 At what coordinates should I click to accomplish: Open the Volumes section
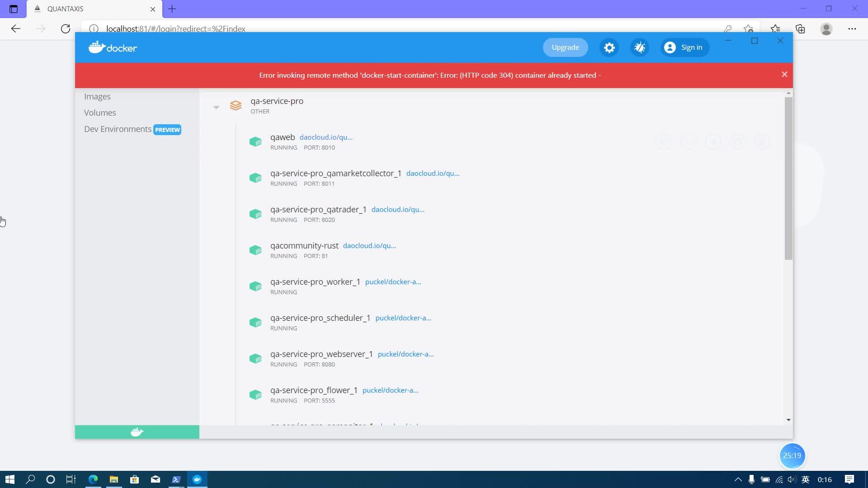pos(100,113)
